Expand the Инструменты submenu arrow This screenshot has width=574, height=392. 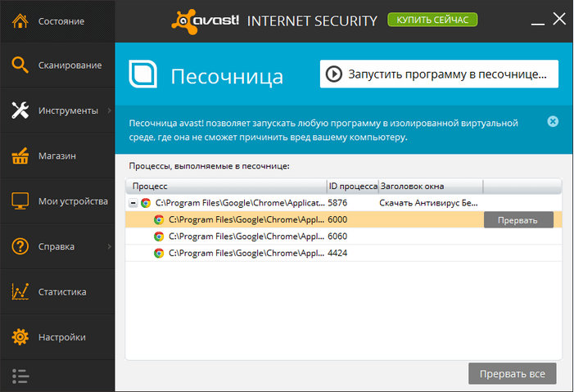109,110
